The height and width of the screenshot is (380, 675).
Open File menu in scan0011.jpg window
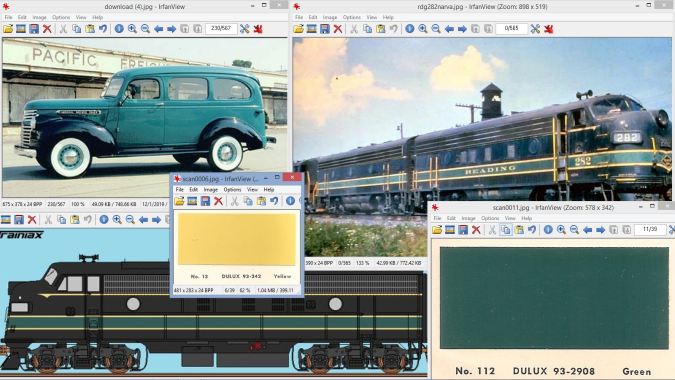pos(437,218)
